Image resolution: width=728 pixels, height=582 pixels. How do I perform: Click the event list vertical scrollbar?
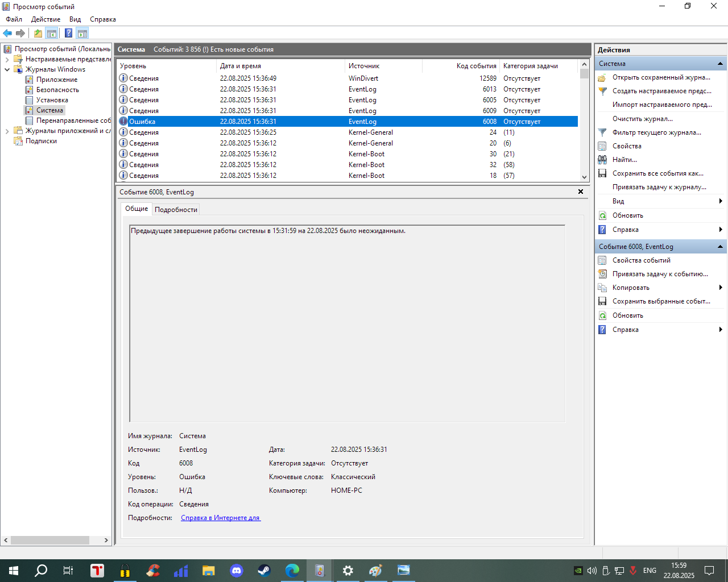(x=584, y=120)
